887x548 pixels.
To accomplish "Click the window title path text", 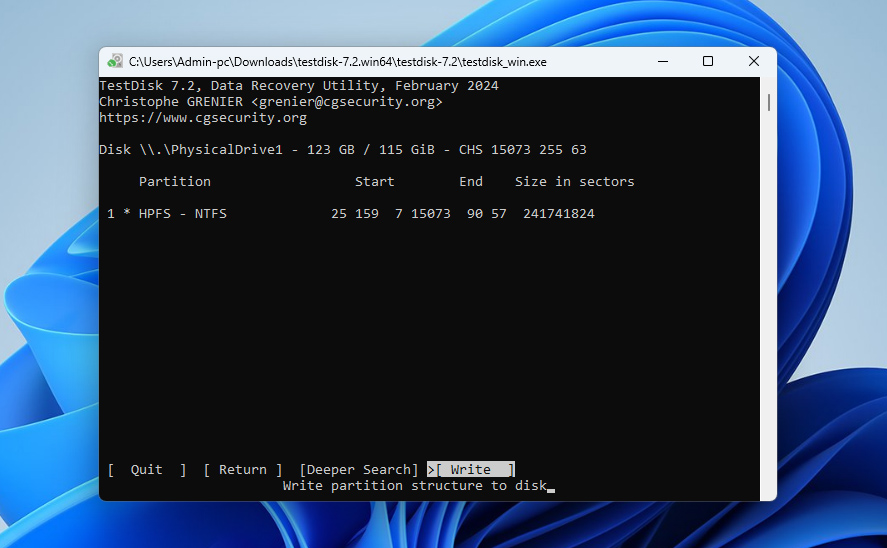I will [x=338, y=62].
